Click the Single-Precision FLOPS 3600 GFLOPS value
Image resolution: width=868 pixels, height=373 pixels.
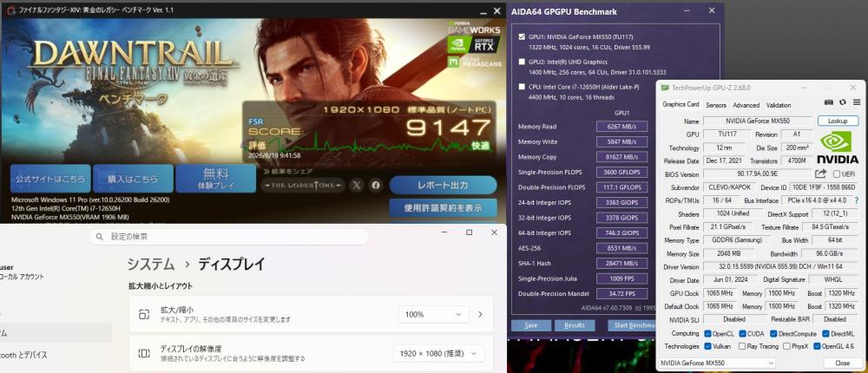(x=621, y=172)
